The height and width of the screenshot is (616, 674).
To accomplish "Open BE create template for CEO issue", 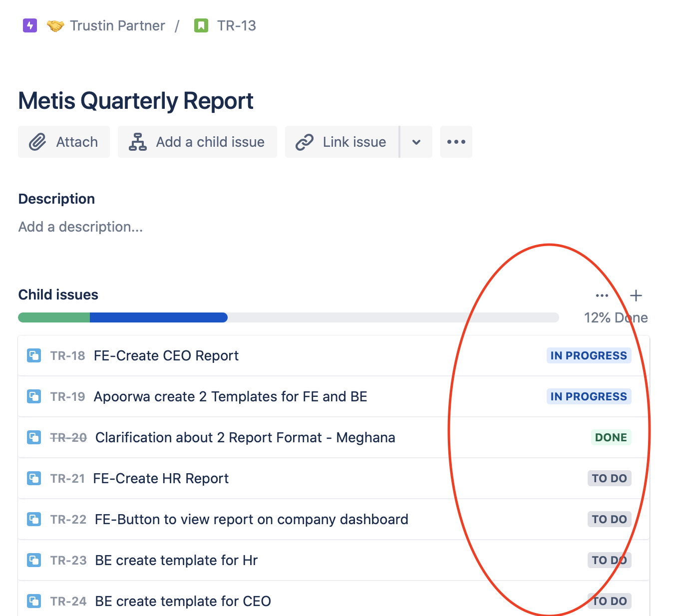I will [x=183, y=601].
